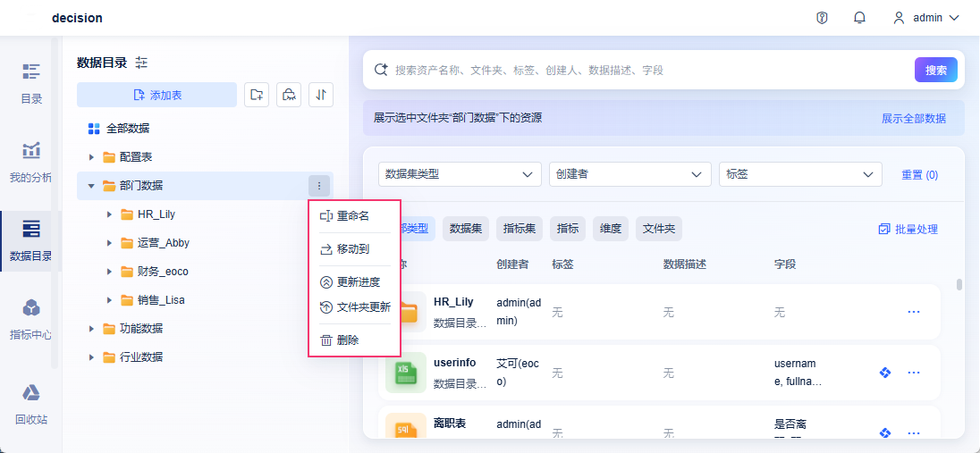
Task: Click the settings sliders icon beside 数据目录
Action: tap(141, 63)
